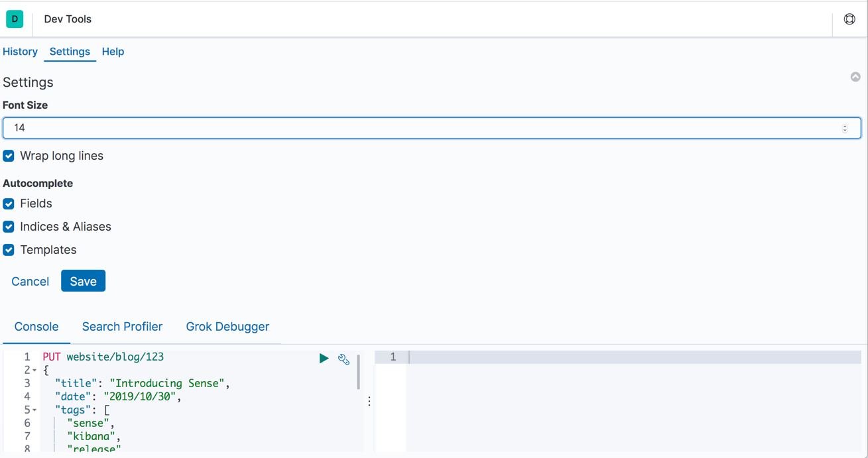Collapse the JSON body fold arrow on line 2
The width and height of the screenshot is (868, 458).
pos(34,371)
